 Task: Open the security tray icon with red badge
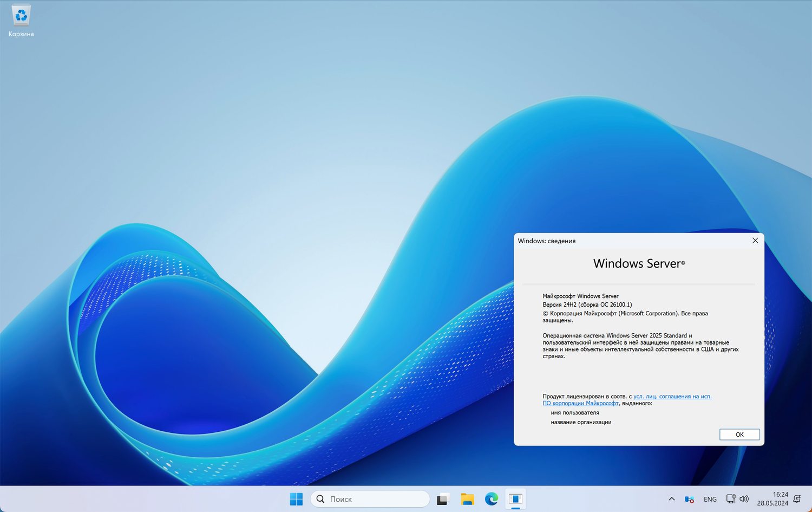[689, 499]
